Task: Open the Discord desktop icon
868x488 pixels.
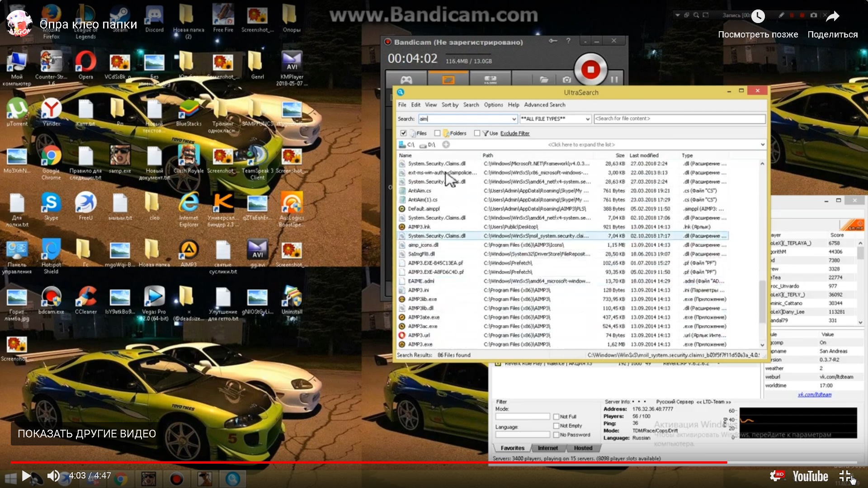Action: [x=154, y=19]
